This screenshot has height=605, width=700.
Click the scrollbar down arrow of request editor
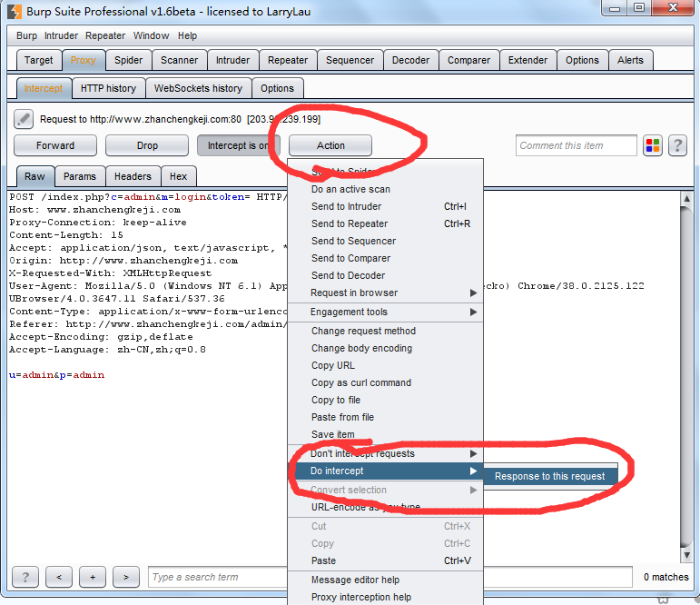pyautogui.click(x=686, y=555)
